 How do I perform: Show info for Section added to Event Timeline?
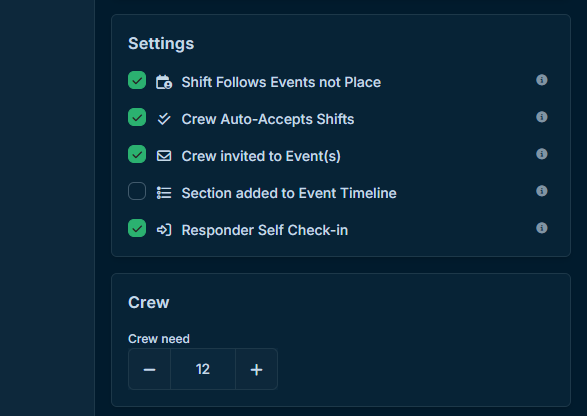click(x=542, y=191)
